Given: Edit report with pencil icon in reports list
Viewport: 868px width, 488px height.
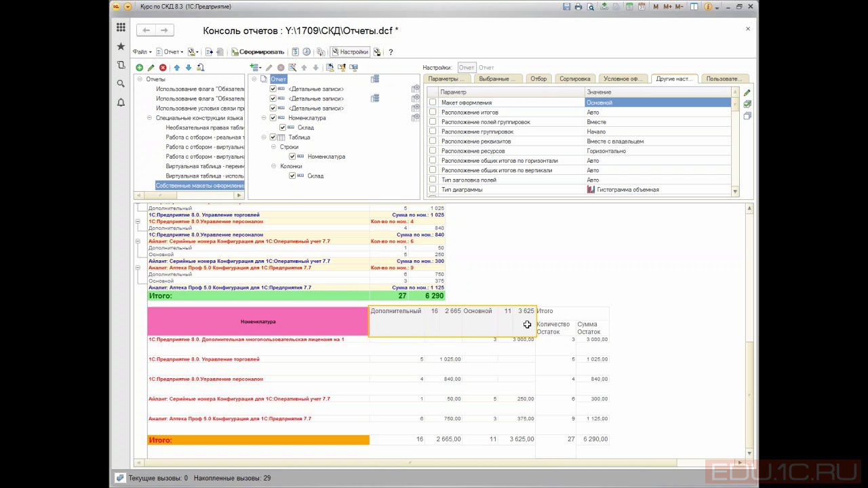Looking at the screenshot, I should click(x=151, y=68).
